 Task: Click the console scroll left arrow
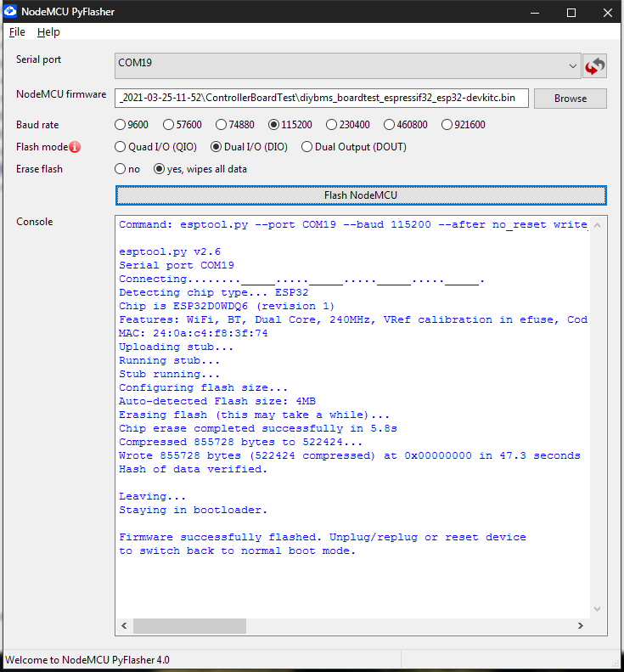pyautogui.click(x=124, y=626)
